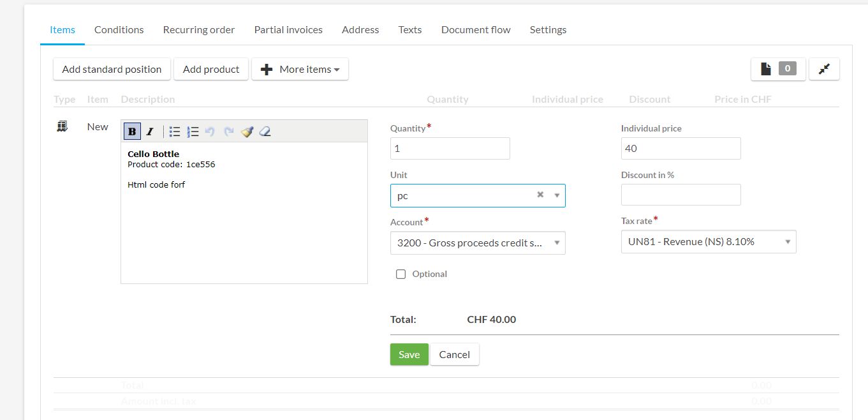Viewport: 868px width, 420px height.
Task: Open the Partial invoices tab
Action: pos(288,29)
